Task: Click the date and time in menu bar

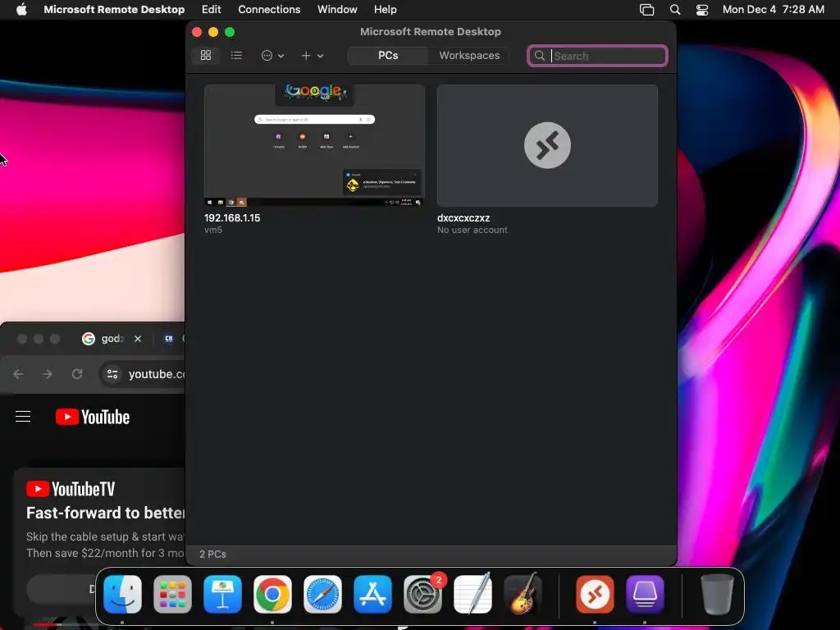Action: click(x=773, y=9)
